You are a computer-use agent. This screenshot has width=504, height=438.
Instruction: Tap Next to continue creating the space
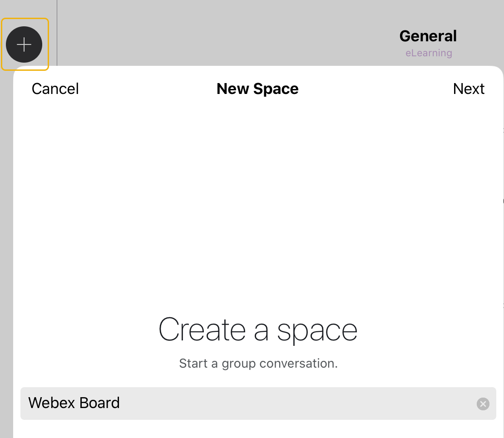[x=469, y=89]
